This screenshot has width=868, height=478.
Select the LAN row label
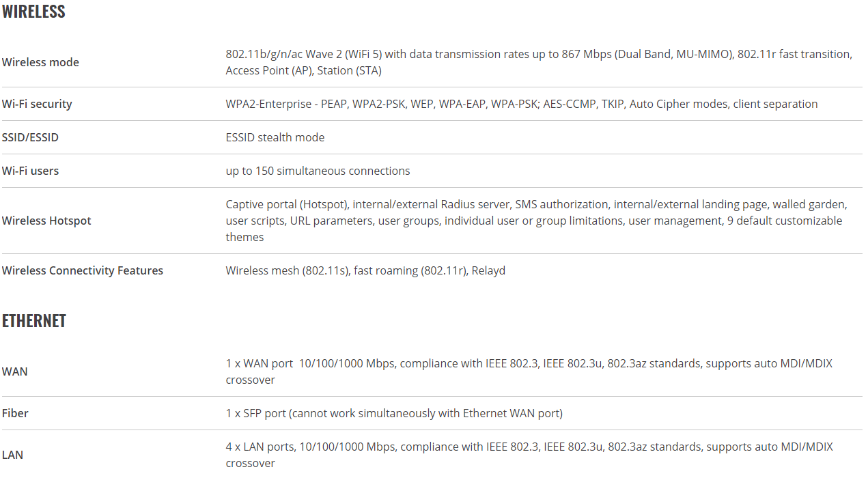(x=12, y=455)
